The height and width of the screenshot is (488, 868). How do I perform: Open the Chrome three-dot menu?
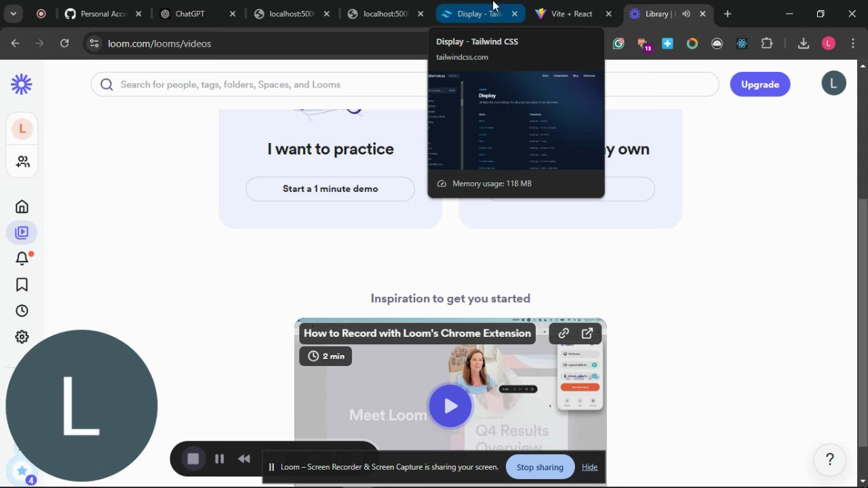852,43
